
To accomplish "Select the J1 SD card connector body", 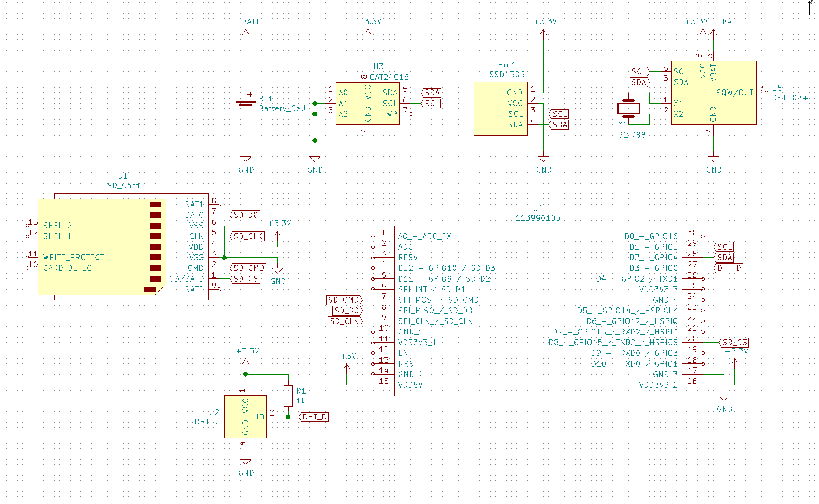I will point(123,247).
